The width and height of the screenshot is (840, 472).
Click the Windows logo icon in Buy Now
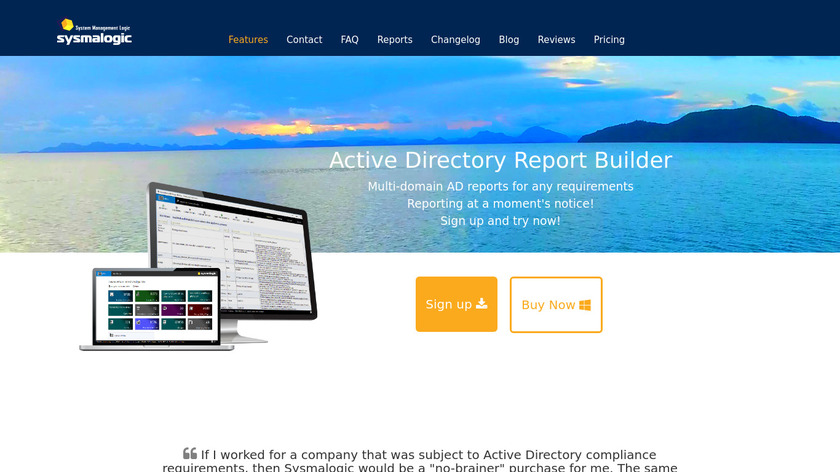click(x=585, y=305)
